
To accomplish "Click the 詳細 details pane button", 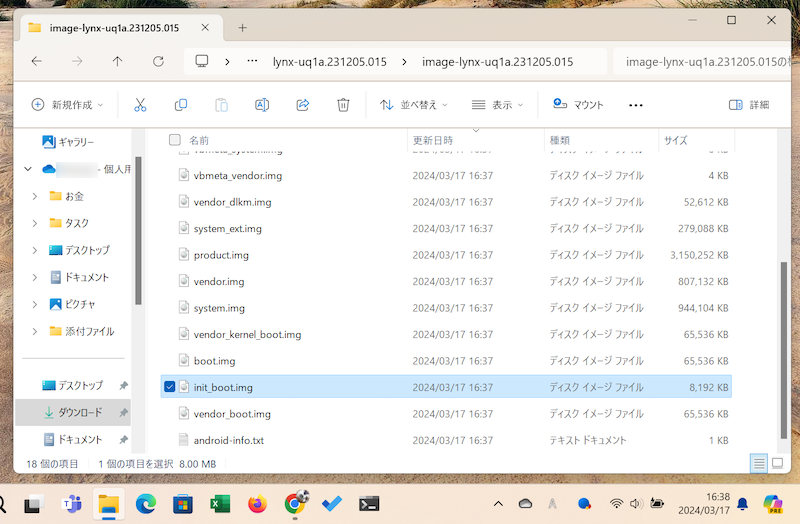I will pos(750,105).
